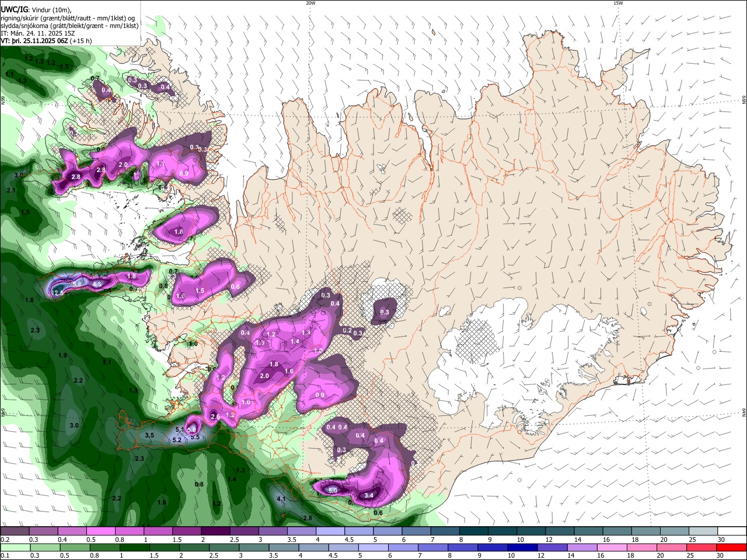
Task: Click rain legend swatch between 0.1 and 0.3
Action: [x=16, y=548]
